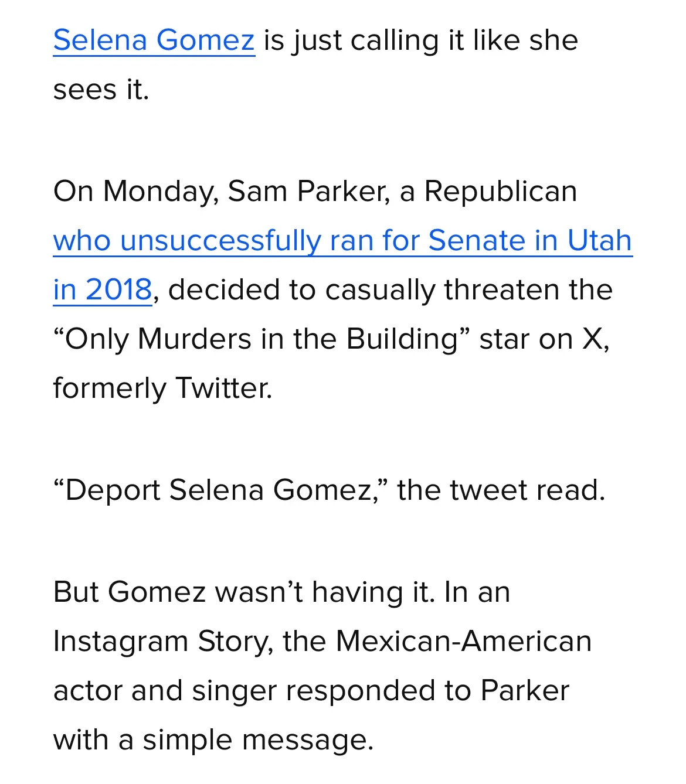Click the "in 2018" link text

pyautogui.click(x=103, y=290)
